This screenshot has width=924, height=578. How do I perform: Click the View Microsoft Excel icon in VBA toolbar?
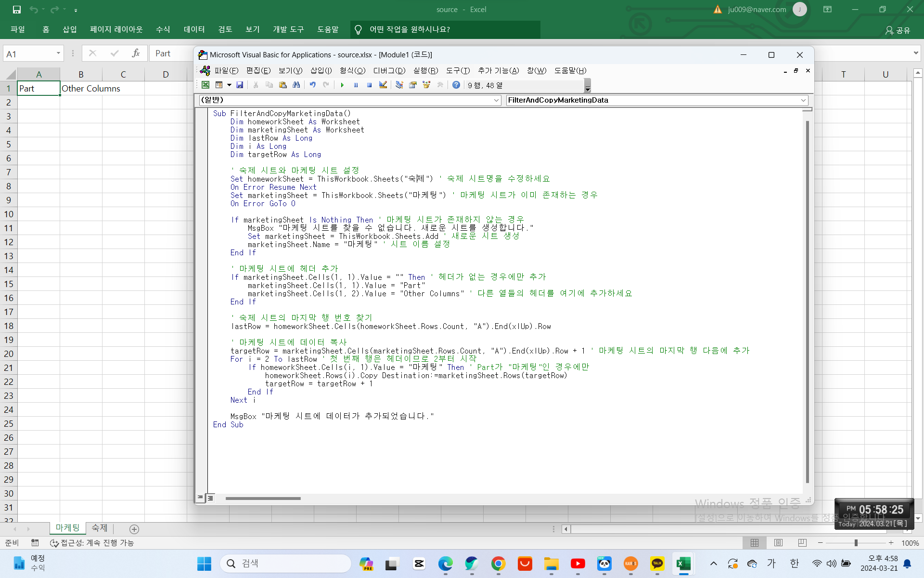point(205,85)
